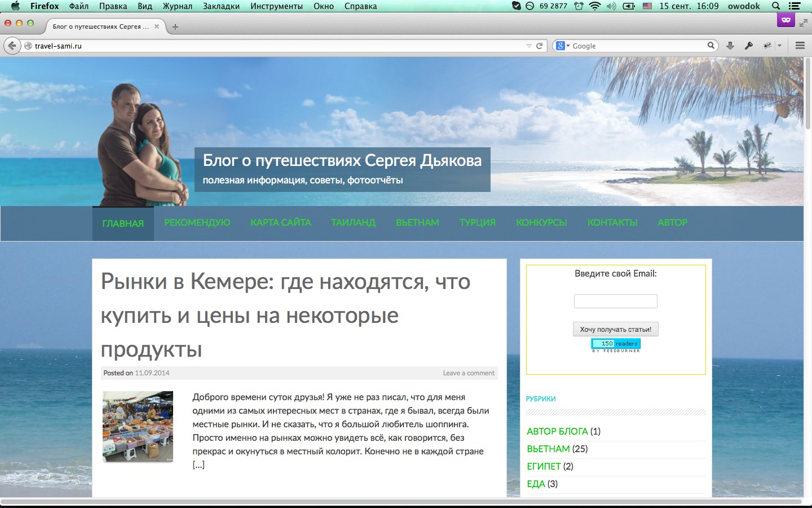
Task: Open the market photo thumbnail
Action: tap(138, 427)
